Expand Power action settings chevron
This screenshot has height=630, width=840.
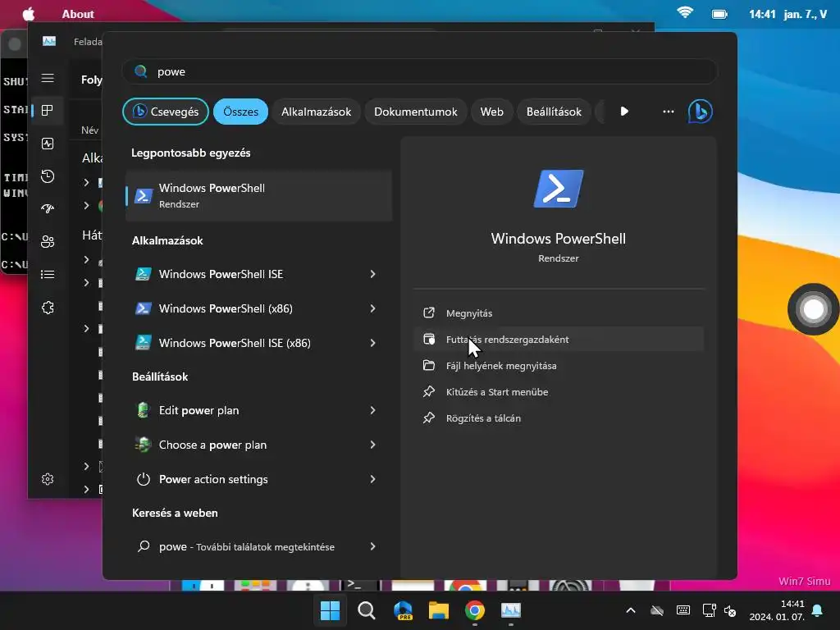pos(373,479)
